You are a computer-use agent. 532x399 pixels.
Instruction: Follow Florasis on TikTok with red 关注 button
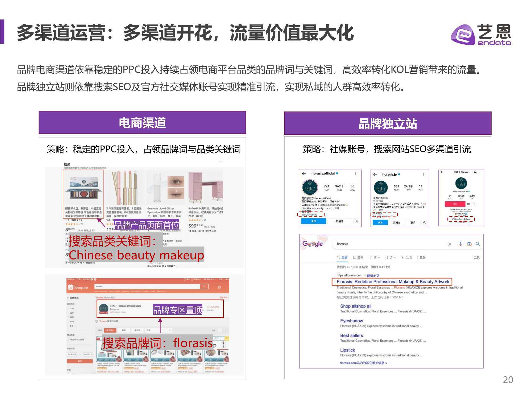[455, 204]
